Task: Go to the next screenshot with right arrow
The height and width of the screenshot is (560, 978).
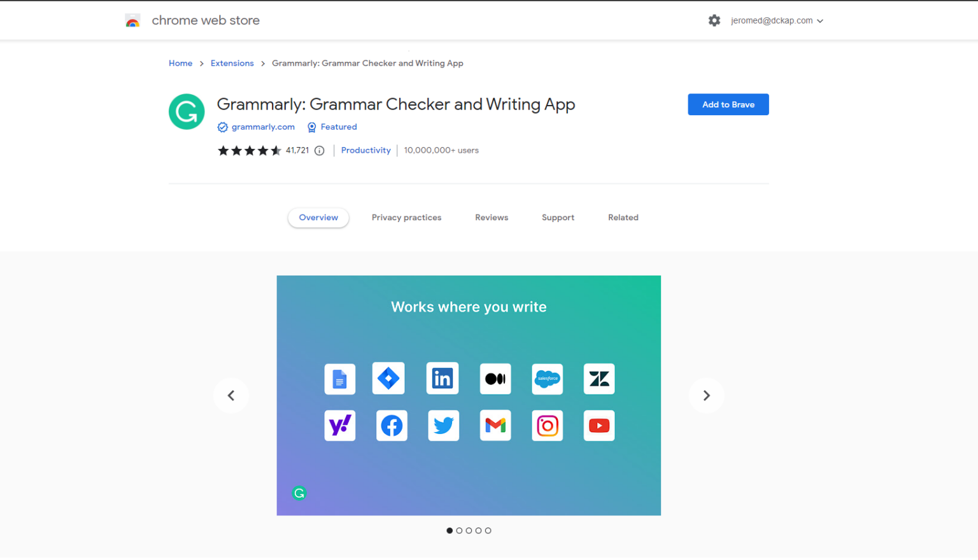Action: (707, 396)
